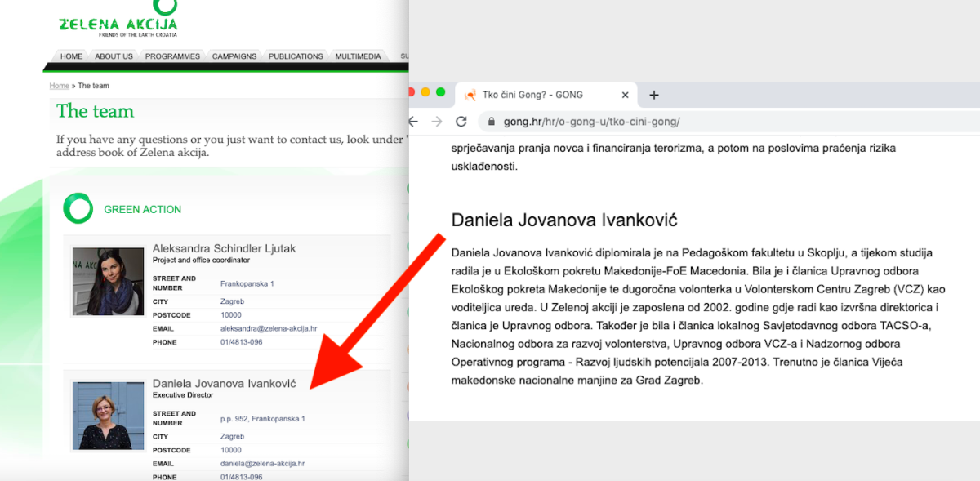Click the GONG favicon on the tab
The width and height of the screenshot is (980, 481).
point(470,95)
